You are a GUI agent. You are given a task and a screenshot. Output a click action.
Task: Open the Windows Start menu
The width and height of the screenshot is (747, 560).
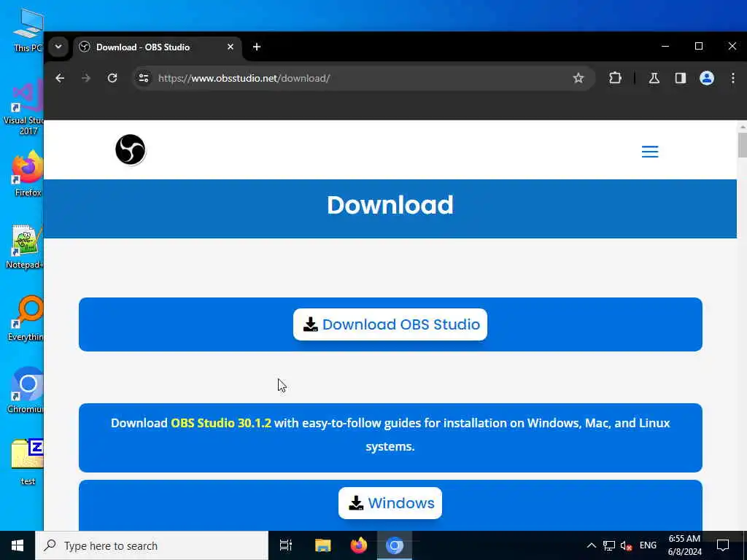18,545
